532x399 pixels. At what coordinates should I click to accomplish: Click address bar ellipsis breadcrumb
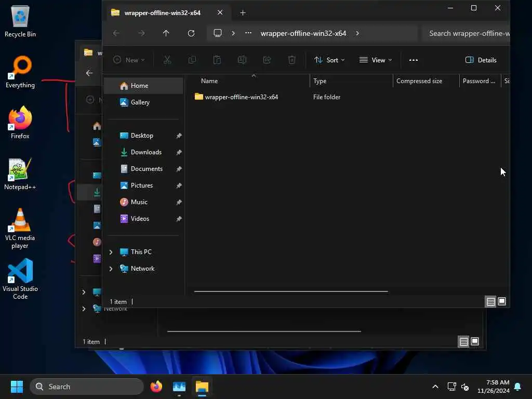tap(248, 33)
